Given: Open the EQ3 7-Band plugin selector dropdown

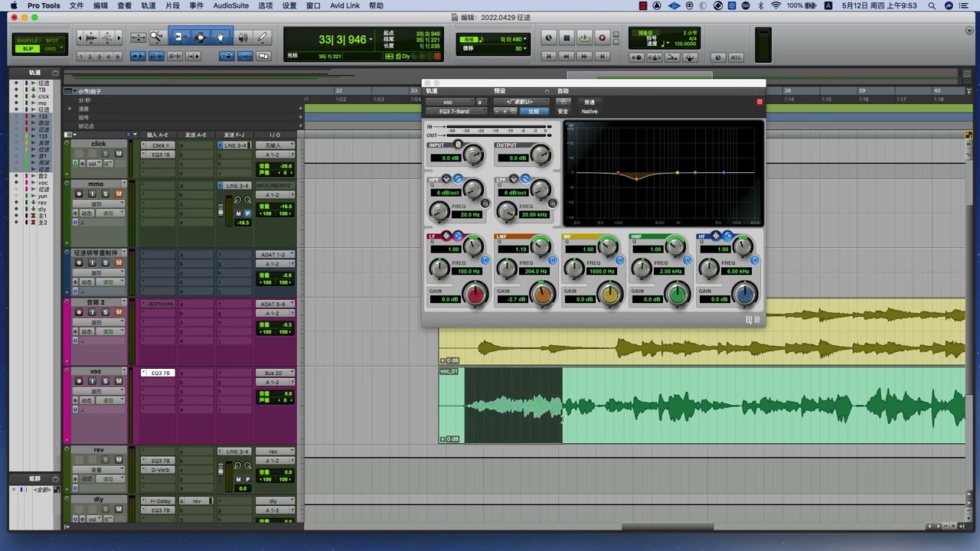Looking at the screenshot, I should (457, 112).
